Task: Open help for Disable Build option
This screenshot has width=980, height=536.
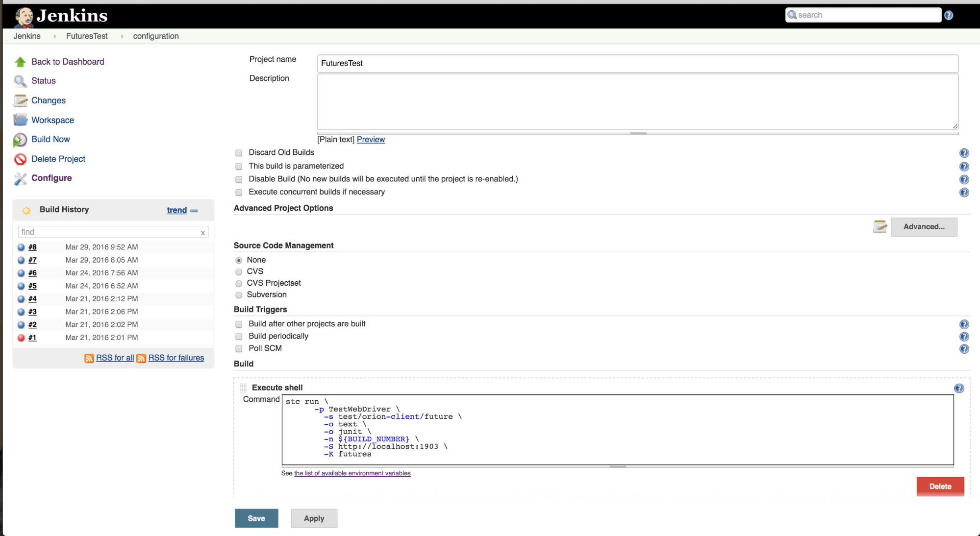Action: pos(964,180)
